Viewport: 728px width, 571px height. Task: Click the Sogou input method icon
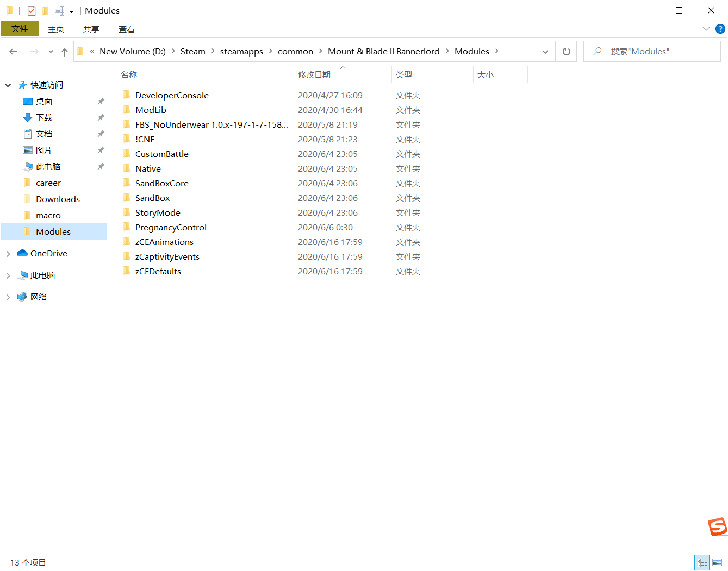click(717, 526)
